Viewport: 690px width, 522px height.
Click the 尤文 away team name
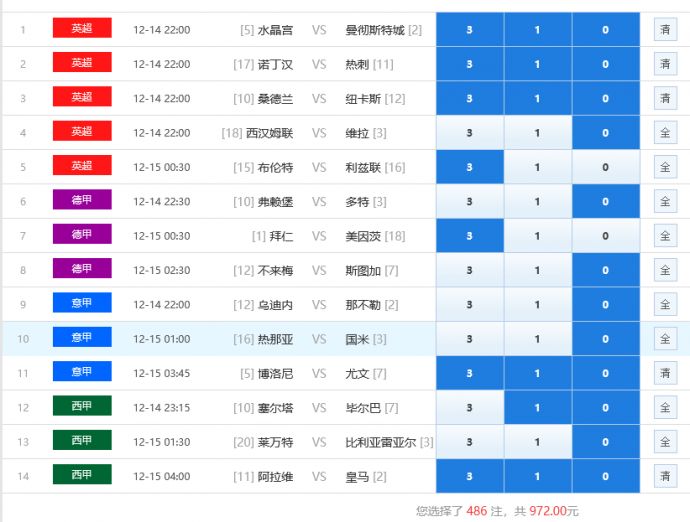357,373
